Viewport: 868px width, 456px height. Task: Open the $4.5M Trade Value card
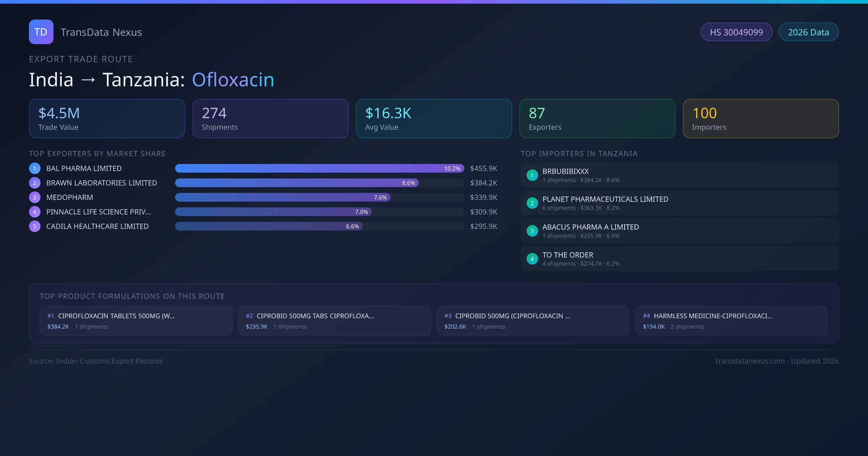click(107, 118)
